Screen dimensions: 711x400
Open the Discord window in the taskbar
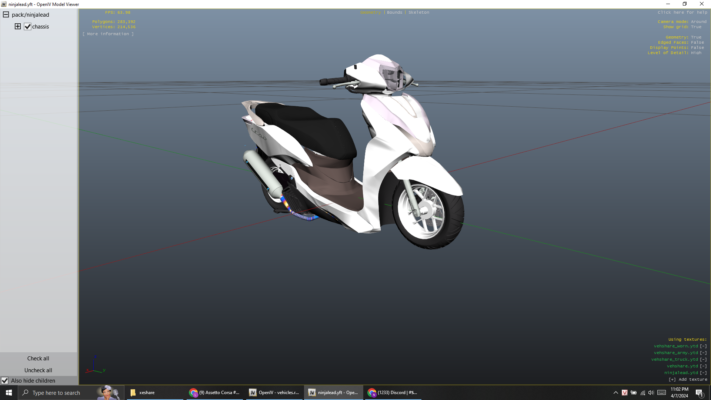click(x=392, y=393)
